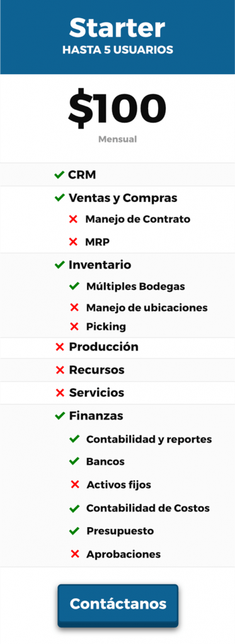The width and height of the screenshot is (235, 644).
Task: Click the red X icon next to MRP
Action: 73,242
